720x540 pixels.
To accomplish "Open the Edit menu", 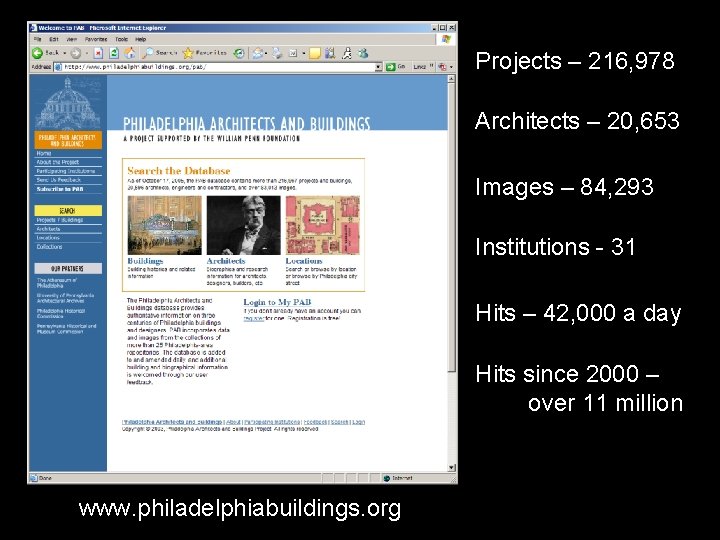I will [54, 39].
